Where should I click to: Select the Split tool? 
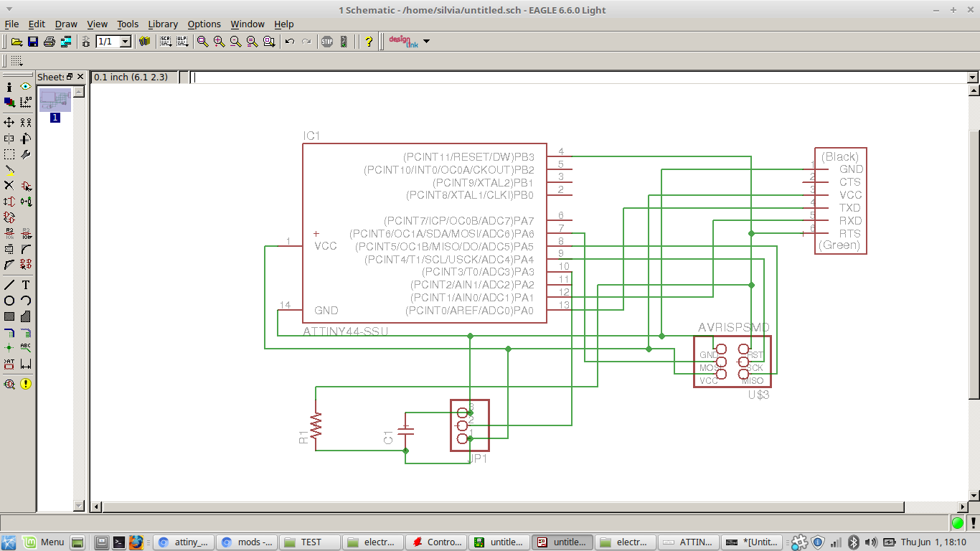pos(9,265)
